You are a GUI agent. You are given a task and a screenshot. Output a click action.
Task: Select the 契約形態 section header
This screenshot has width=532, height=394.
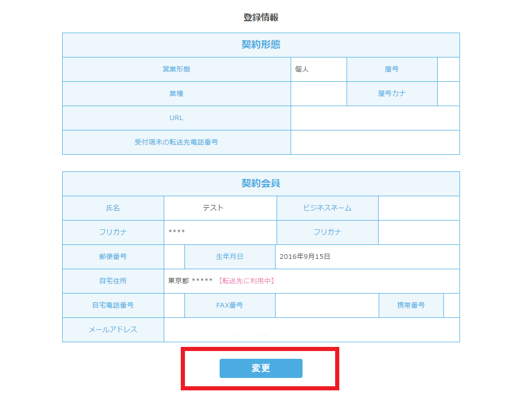(261, 45)
